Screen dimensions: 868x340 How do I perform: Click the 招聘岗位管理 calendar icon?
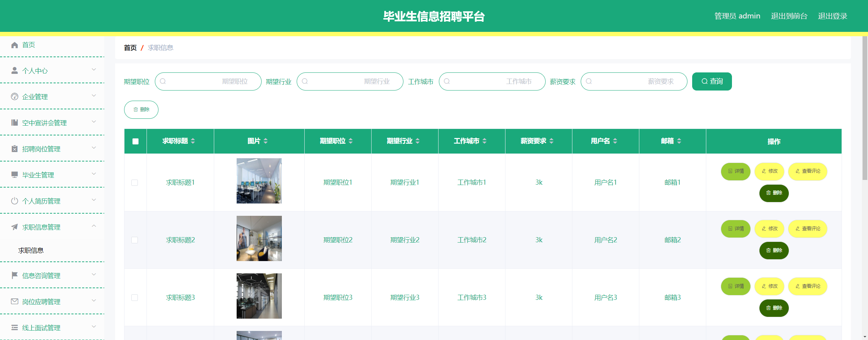point(14,148)
